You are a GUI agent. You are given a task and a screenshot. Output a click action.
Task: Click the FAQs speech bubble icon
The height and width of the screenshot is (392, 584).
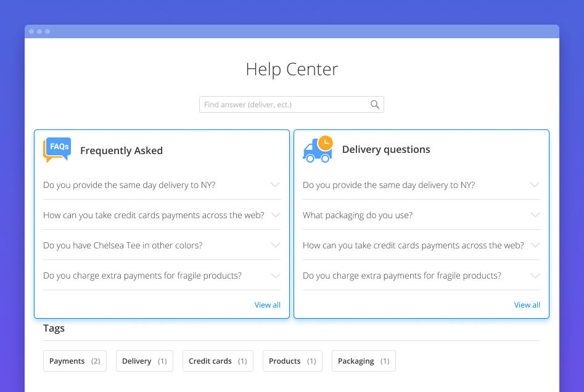tap(57, 150)
